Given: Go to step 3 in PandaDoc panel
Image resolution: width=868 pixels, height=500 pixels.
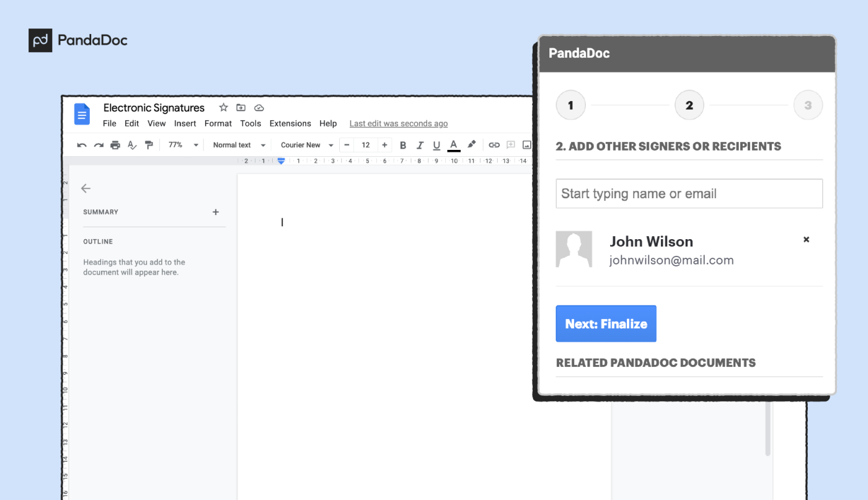Looking at the screenshot, I should (x=808, y=105).
